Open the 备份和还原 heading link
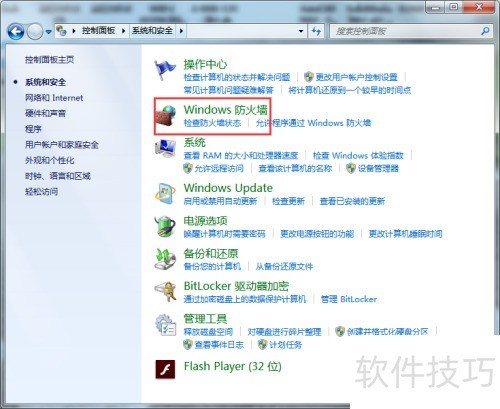The width and height of the screenshot is (500, 409). (x=211, y=253)
